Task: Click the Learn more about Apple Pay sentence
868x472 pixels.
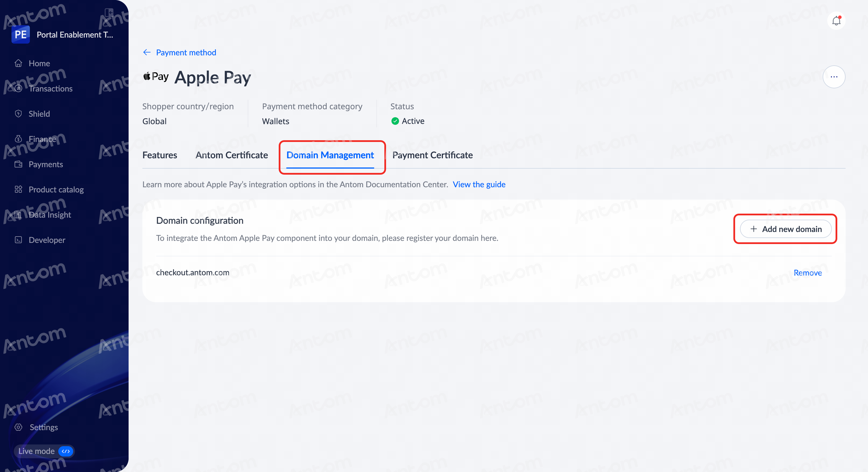Action: click(x=295, y=184)
